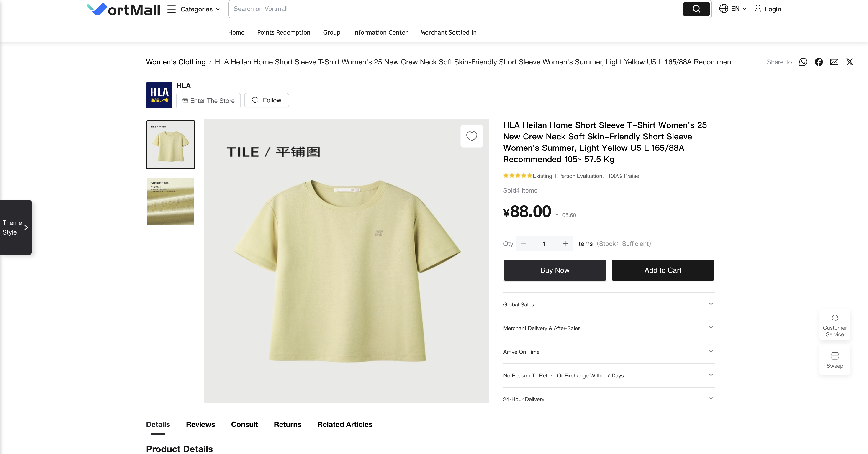
Task: Increase quantity with plus button
Action: (565, 244)
